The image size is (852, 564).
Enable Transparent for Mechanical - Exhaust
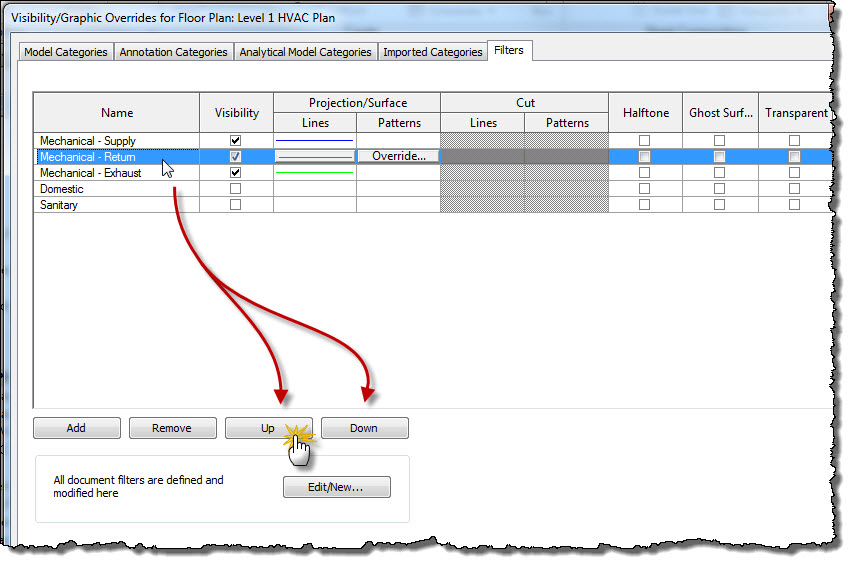coord(794,172)
